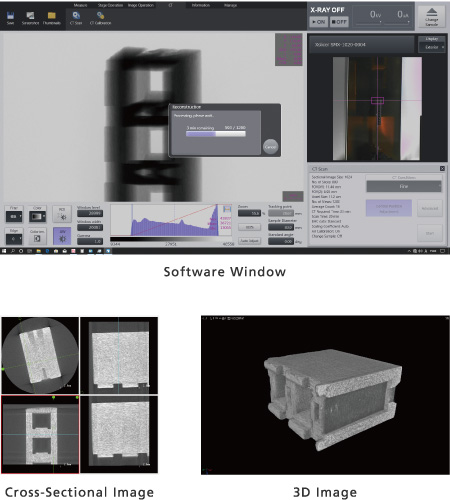Cancel the Reconstruction dialog
450x500 pixels.
[x=270, y=147]
